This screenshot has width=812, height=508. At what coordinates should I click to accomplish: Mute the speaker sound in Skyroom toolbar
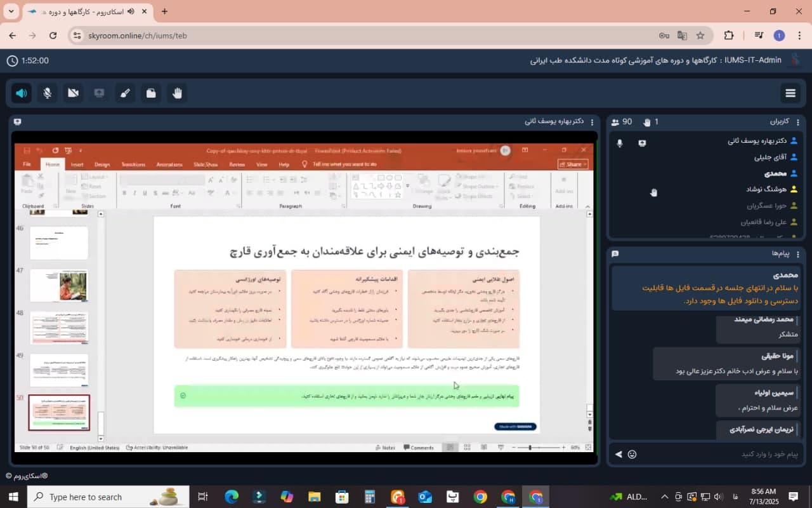tap(22, 93)
